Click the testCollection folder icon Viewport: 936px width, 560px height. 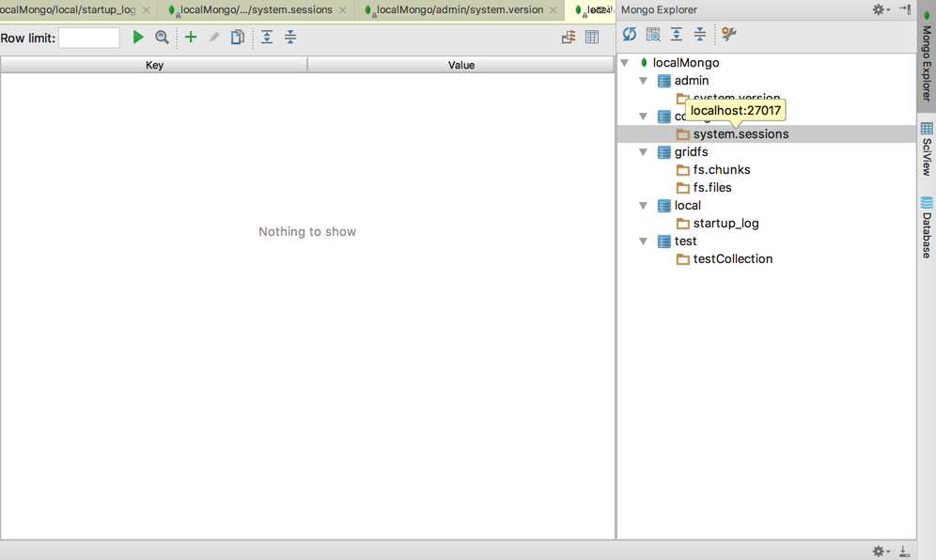click(x=683, y=259)
